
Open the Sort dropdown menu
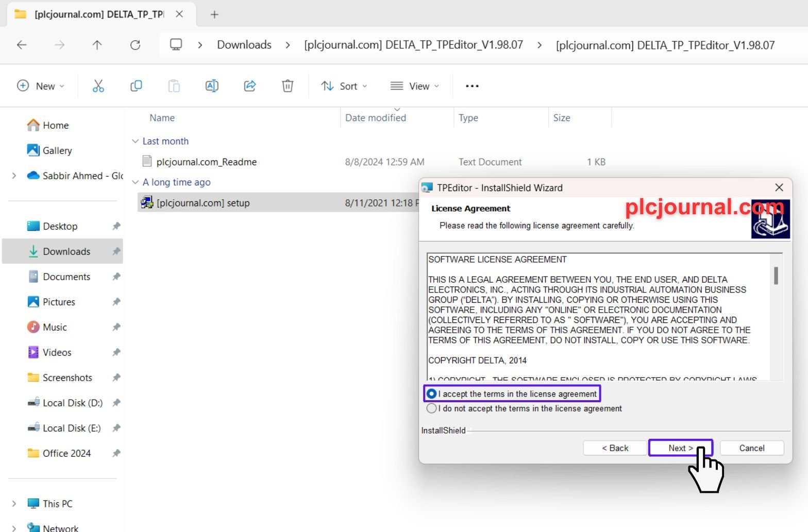(x=344, y=86)
